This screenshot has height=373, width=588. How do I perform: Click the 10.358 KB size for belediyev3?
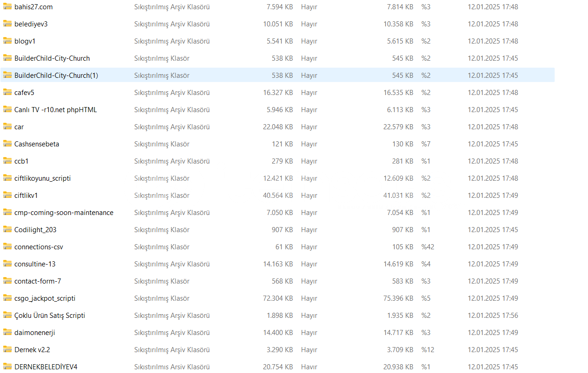(x=398, y=24)
